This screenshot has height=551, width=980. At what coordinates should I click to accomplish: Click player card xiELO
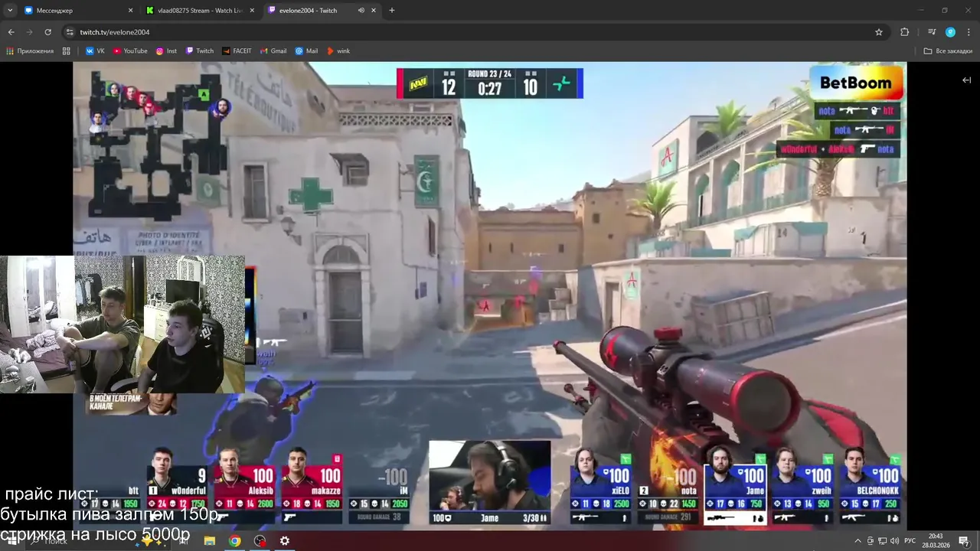click(x=600, y=485)
